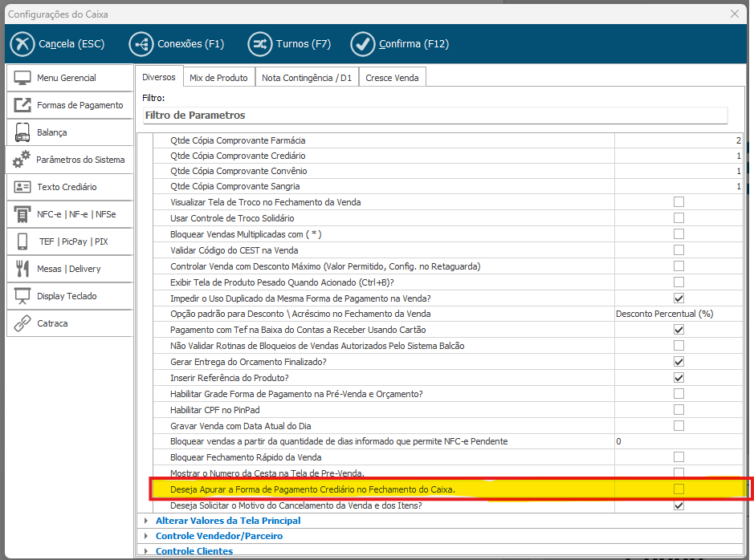This screenshot has height=560, width=754.
Task: Select Texto Crediário in sidebar
Action: 69,187
